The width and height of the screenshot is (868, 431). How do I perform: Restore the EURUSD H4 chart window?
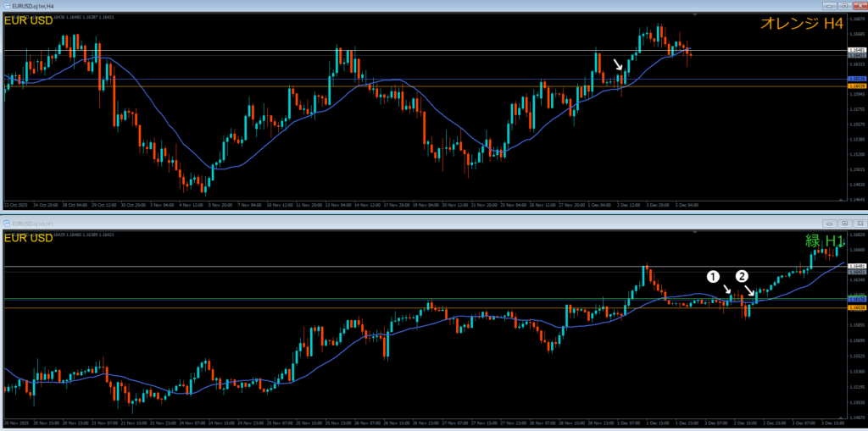(843, 6)
